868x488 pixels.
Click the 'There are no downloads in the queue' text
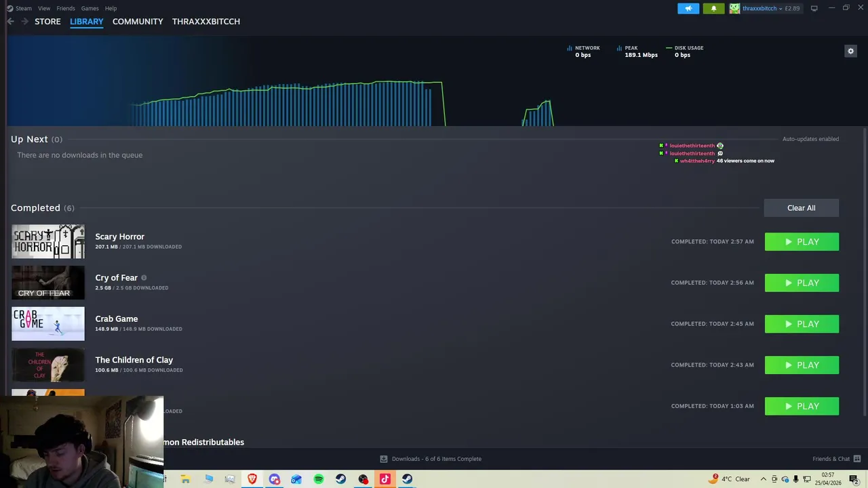coord(79,155)
